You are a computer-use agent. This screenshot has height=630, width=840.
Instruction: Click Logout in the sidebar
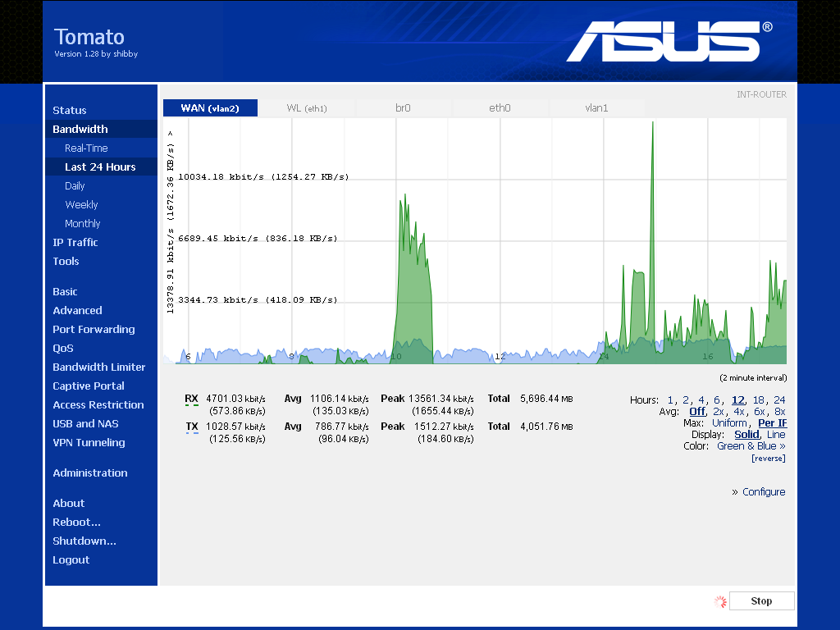[71, 559]
